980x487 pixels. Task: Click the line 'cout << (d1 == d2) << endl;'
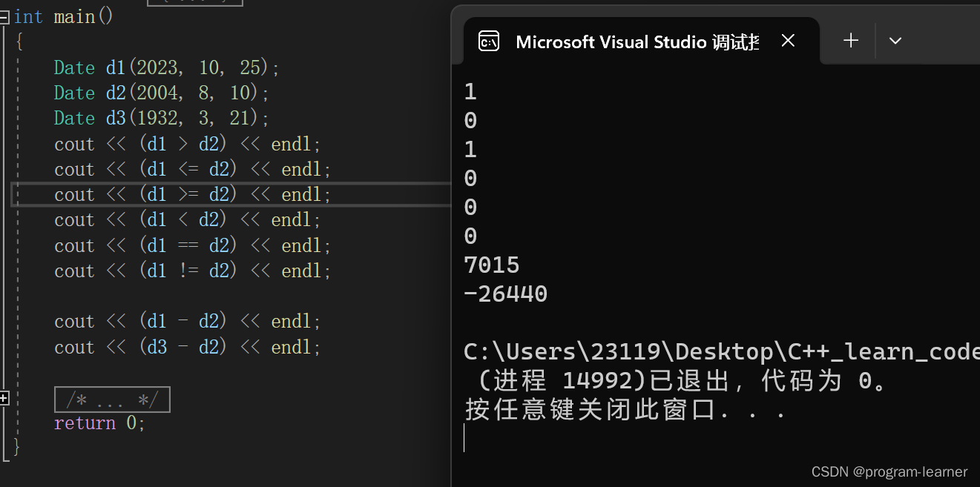pos(193,245)
